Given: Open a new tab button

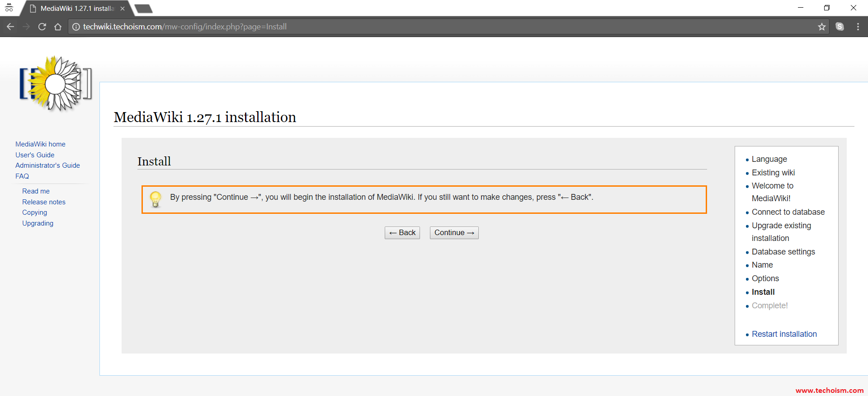Looking at the screenshot, I should (x=144, y=9).
